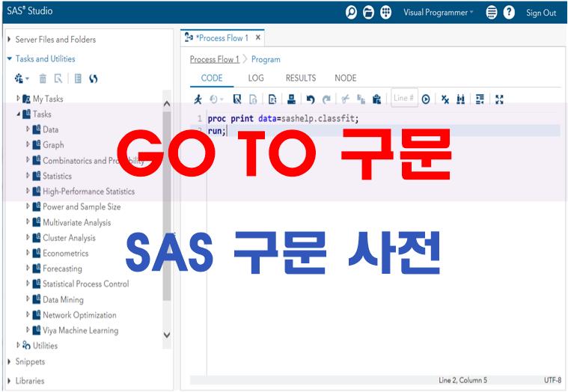Switch to the NODE tab
This screenshot has width=568, height=392.
click(x=345, y=78)
